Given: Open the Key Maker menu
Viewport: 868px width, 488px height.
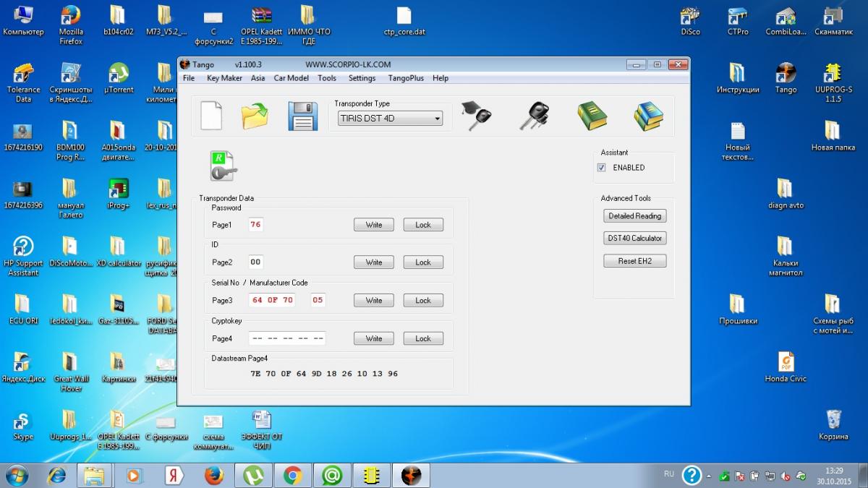Looking at the screenshot, I should (x=224, y=78).
